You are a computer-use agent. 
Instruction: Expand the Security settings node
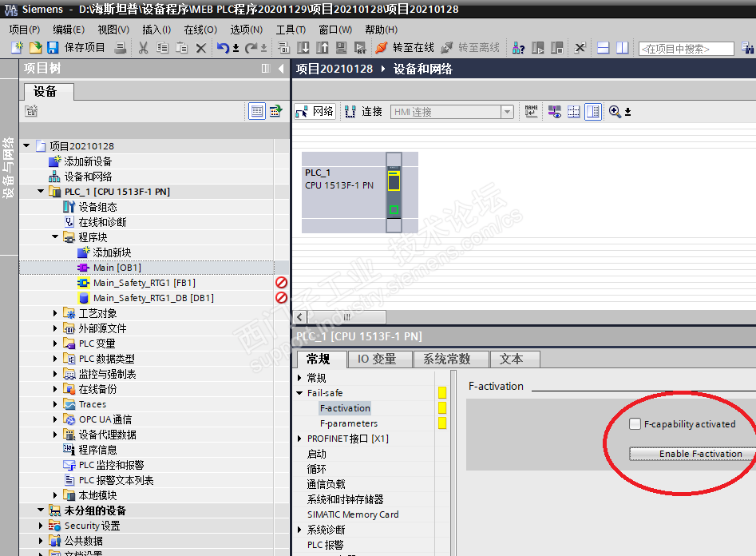point(41,526)
